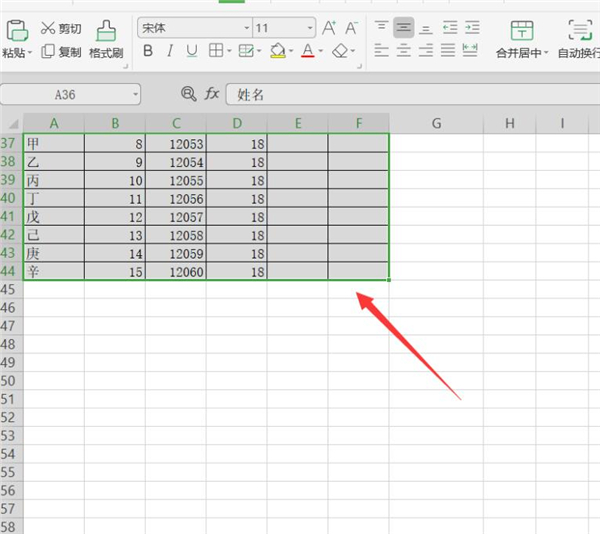Increase font size with the larger A icon
600x534 pixels.
pyautogui.click(x=329, y=28)
